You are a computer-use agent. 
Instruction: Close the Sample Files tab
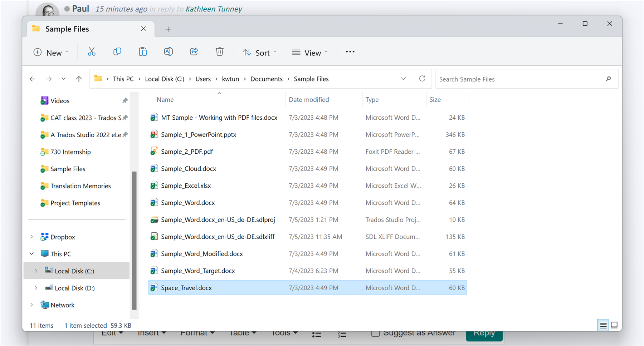[143, 29]
